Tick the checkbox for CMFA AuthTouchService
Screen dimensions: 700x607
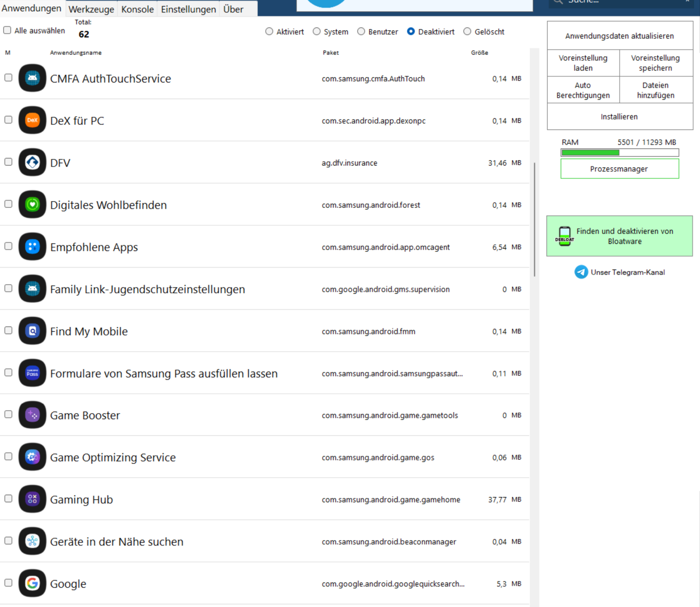8,78
